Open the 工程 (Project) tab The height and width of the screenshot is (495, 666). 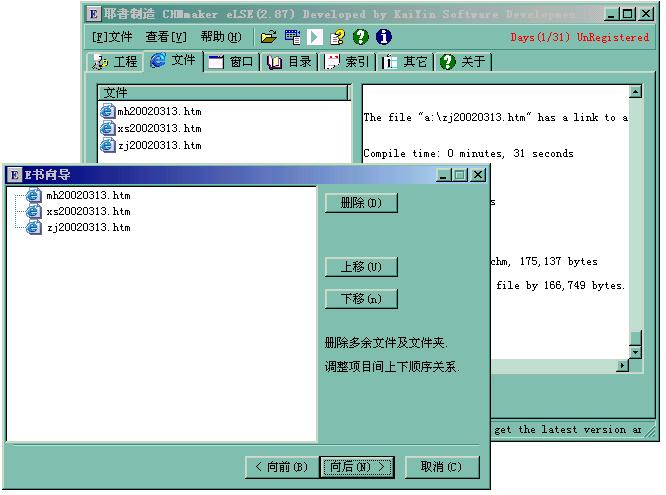tap(114, 61)
